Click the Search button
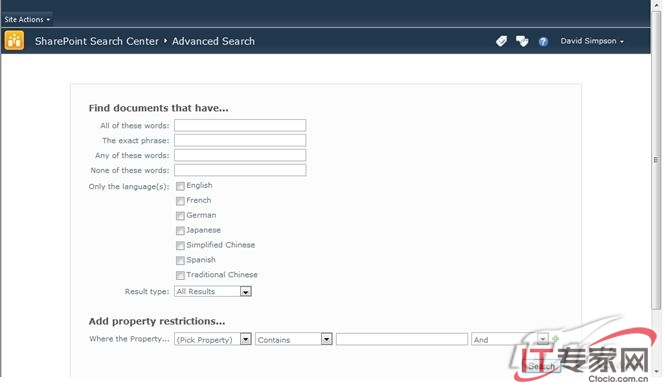This screenshot has width=665, height=389. pos(542,366)
